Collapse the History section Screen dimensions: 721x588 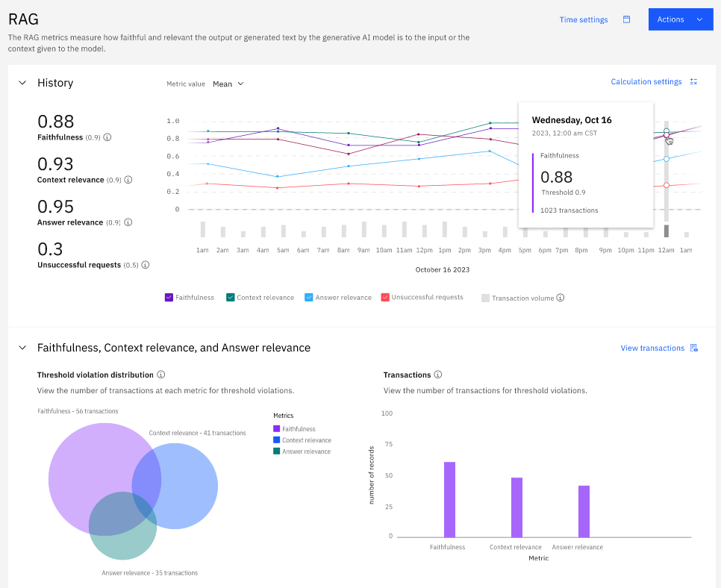click(22, 83)
